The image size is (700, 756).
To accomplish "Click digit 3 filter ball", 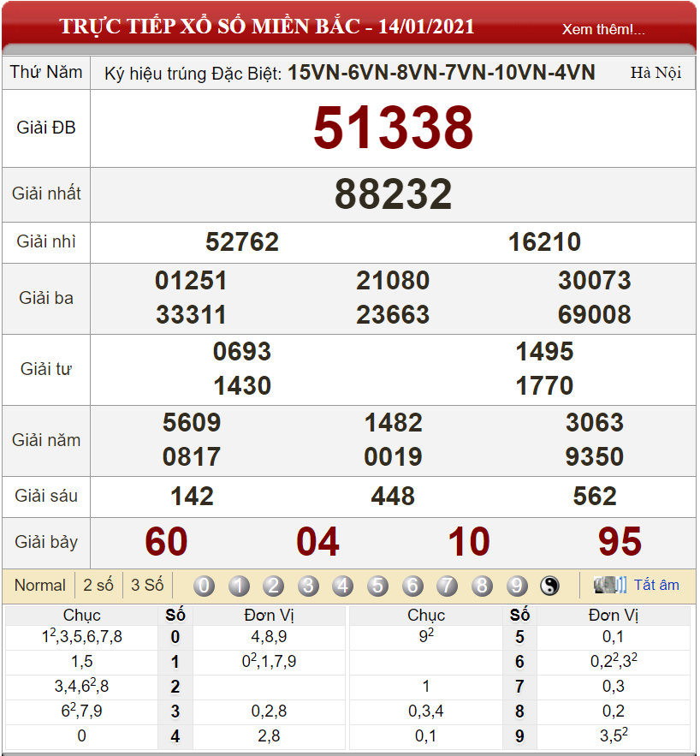I will [308, 586].
